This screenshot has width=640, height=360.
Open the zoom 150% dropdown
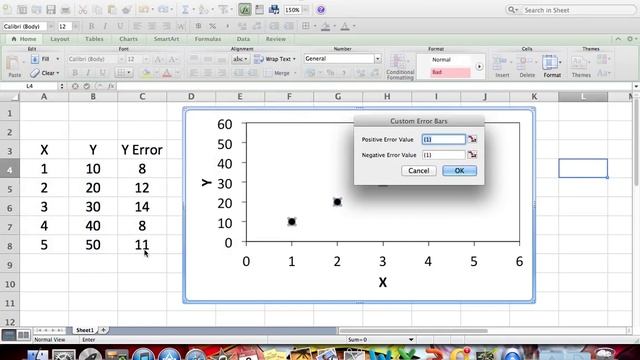coord(305,10)
